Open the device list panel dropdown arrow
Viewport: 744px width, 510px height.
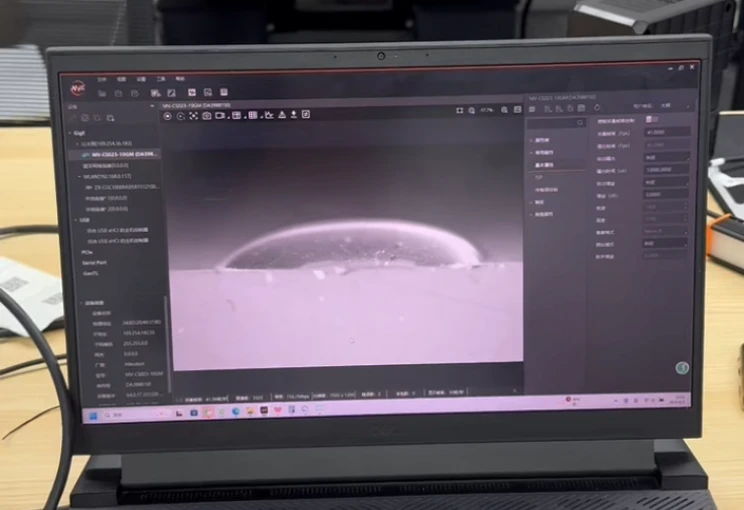pyautogui.click(x=152, y=106)
